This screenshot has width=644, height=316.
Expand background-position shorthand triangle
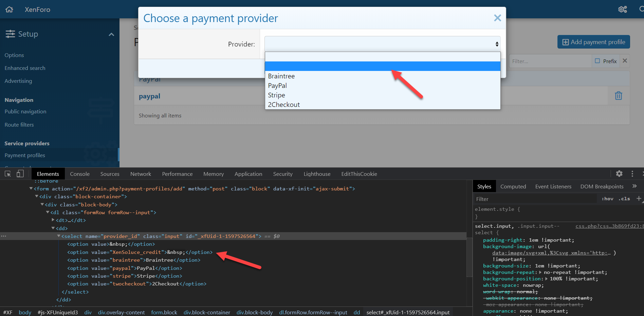(547, 279)
